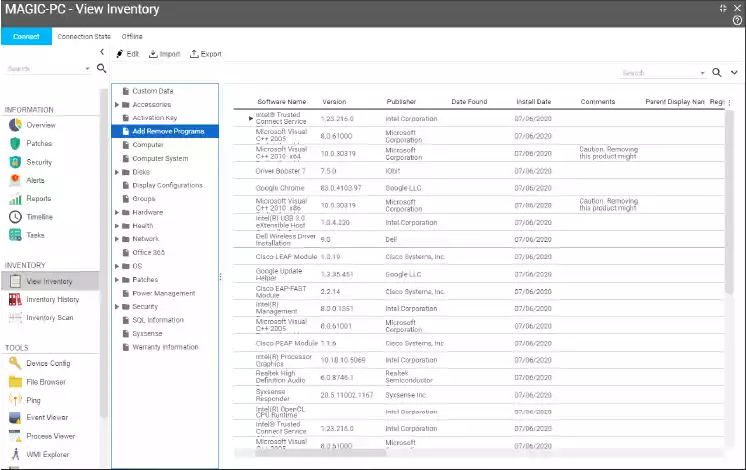Screen dimensions: 746x470
Task: Open the left search field dropdown arrow
Action: point(88,69)
